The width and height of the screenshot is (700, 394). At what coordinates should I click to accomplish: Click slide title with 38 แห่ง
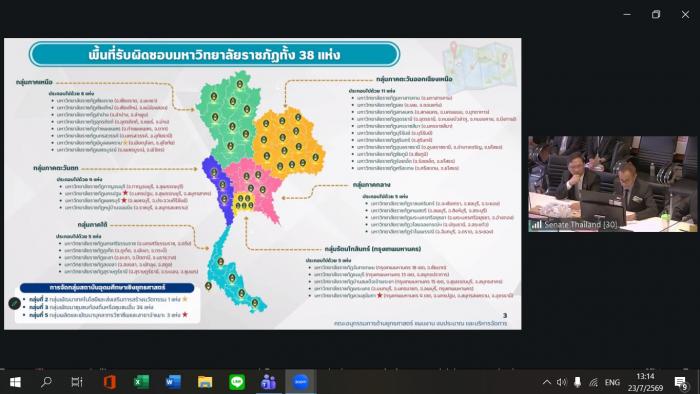[214, 55]
